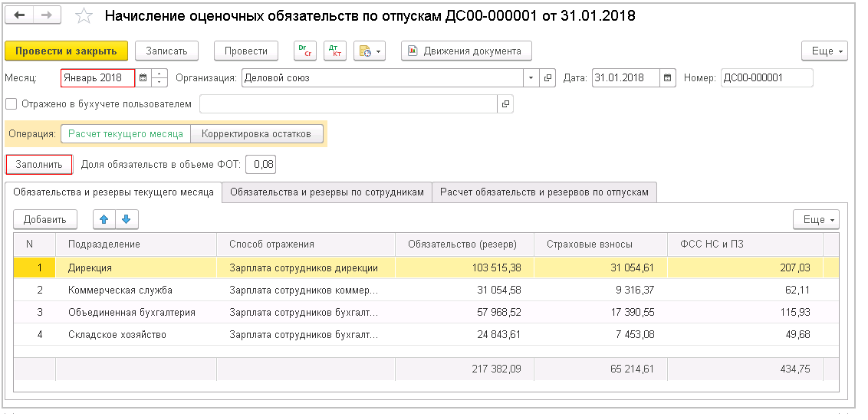Image resolution: width=868 pixels, height=420 pixels.
Task: Click the 'Записать' button
Action: [166, 51]
